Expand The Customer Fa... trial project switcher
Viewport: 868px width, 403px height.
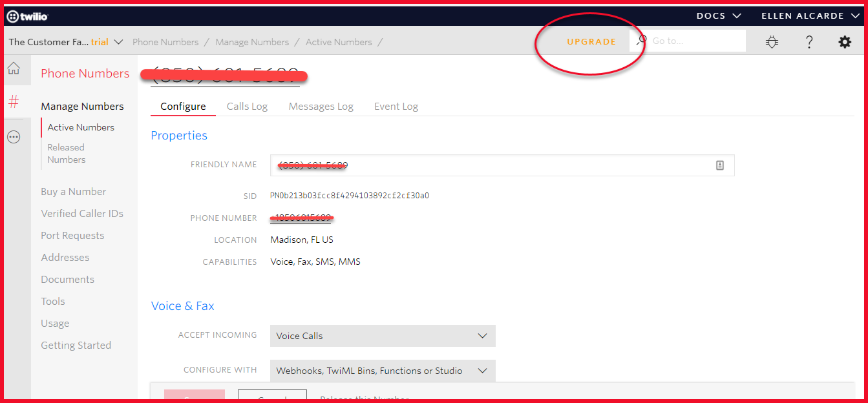click(x=65, y=42)
